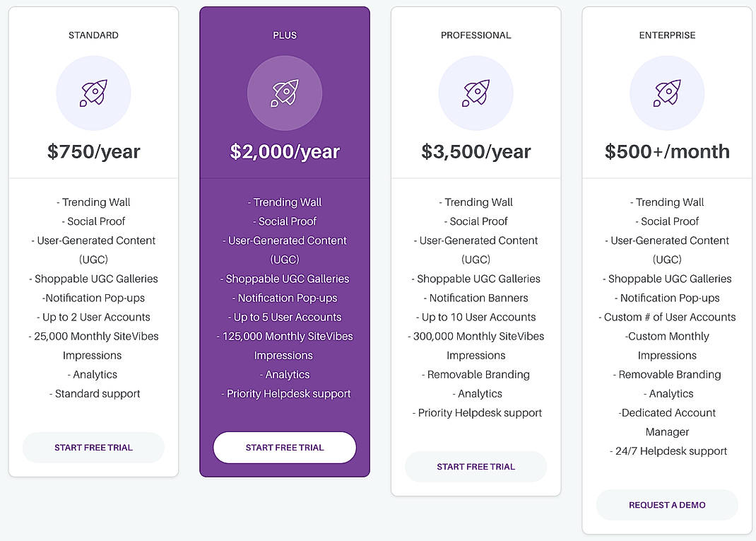Click the rocket emblem above $3,500/year
Image resolution: width=756 pixels, height=541 pixels.
click(476, 93)
